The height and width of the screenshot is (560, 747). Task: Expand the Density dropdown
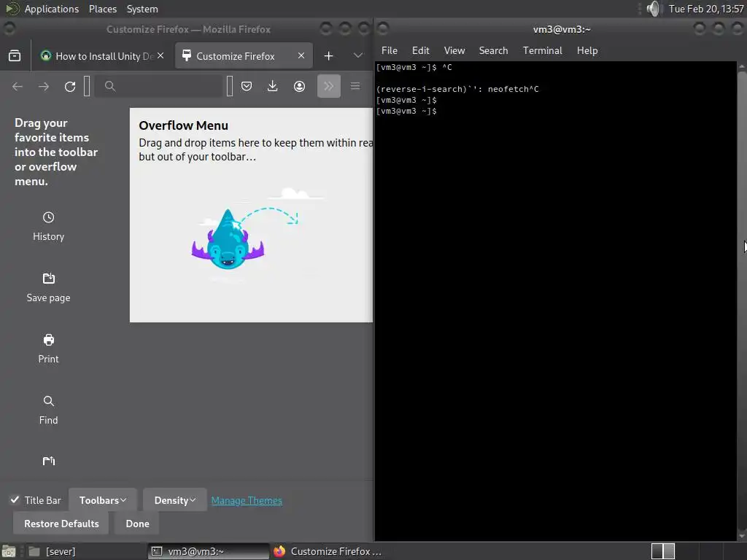(175, 500)
